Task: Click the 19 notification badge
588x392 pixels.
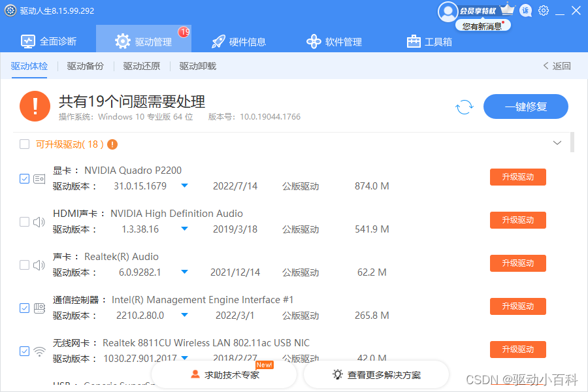Action: point(184,32)
